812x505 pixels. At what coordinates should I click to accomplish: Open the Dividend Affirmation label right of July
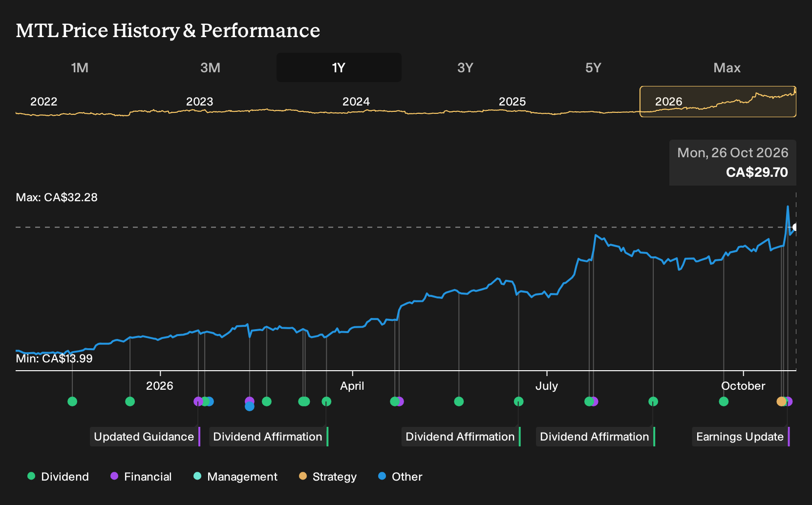tap(596, 437)
